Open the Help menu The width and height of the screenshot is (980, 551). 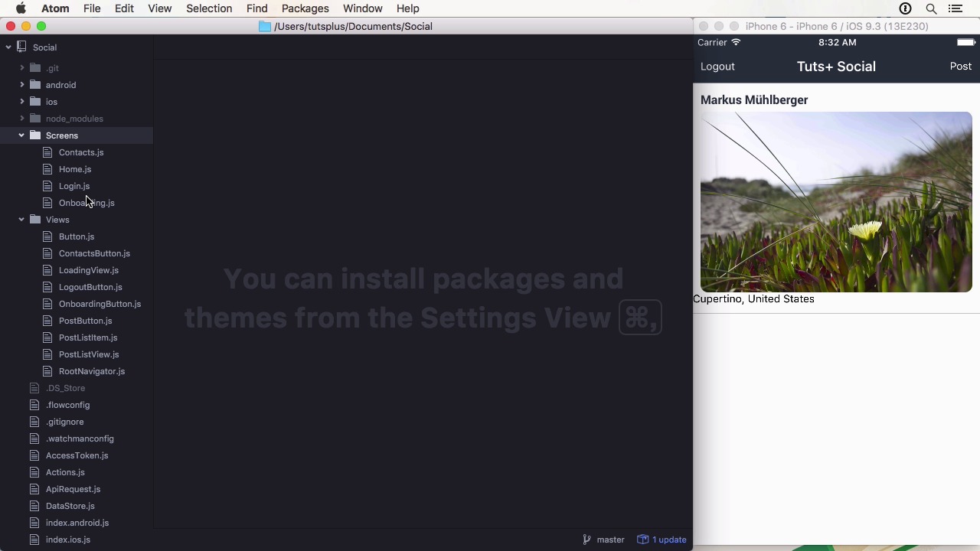point(407,8)
